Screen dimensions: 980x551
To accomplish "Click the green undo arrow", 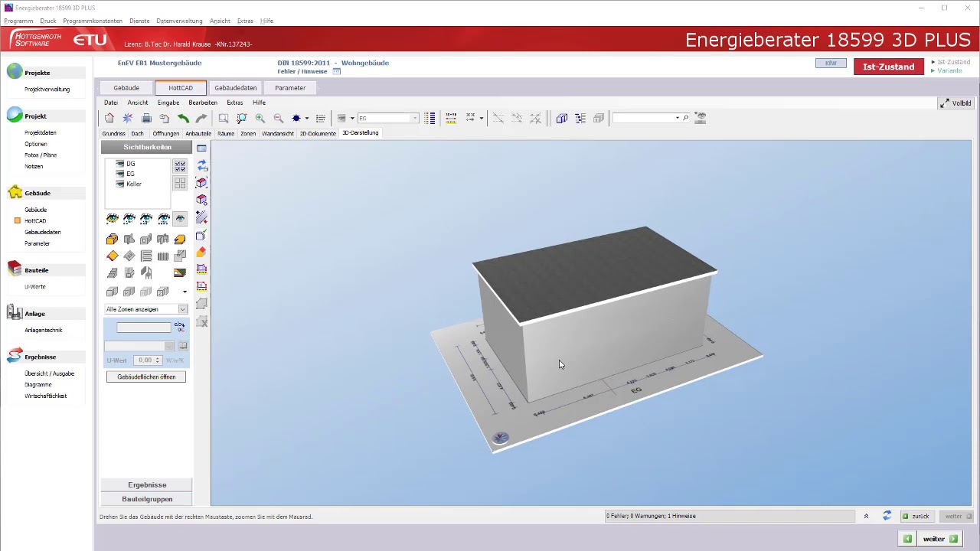I will [183, 118].
